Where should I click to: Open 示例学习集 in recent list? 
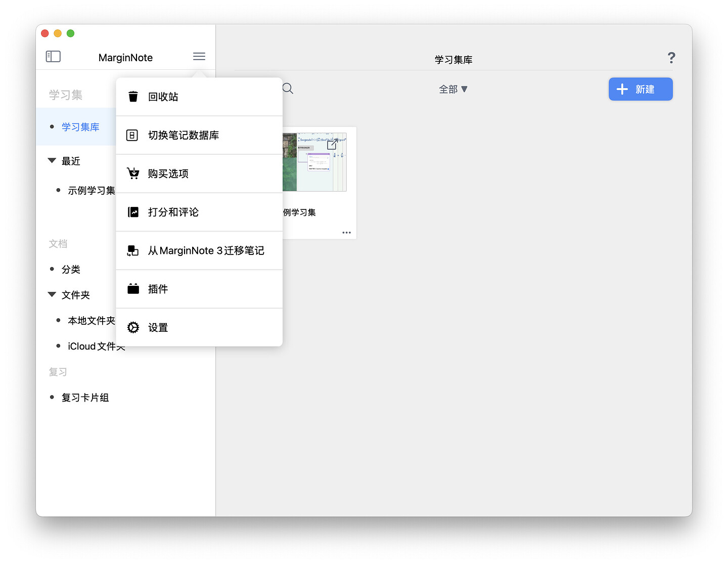(92, 191)
